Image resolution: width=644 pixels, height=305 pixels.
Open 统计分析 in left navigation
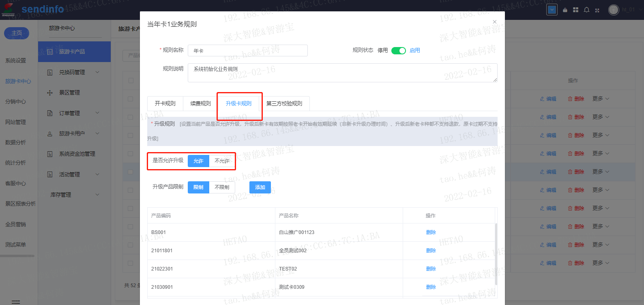pos(15,163)
